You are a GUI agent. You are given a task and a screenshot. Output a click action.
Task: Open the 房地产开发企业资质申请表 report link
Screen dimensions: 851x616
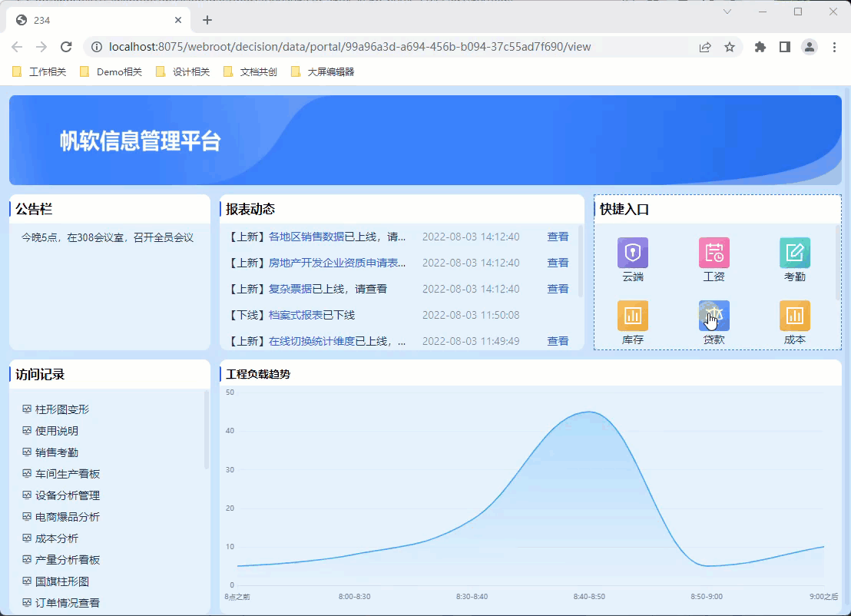(x=337, y=263)
